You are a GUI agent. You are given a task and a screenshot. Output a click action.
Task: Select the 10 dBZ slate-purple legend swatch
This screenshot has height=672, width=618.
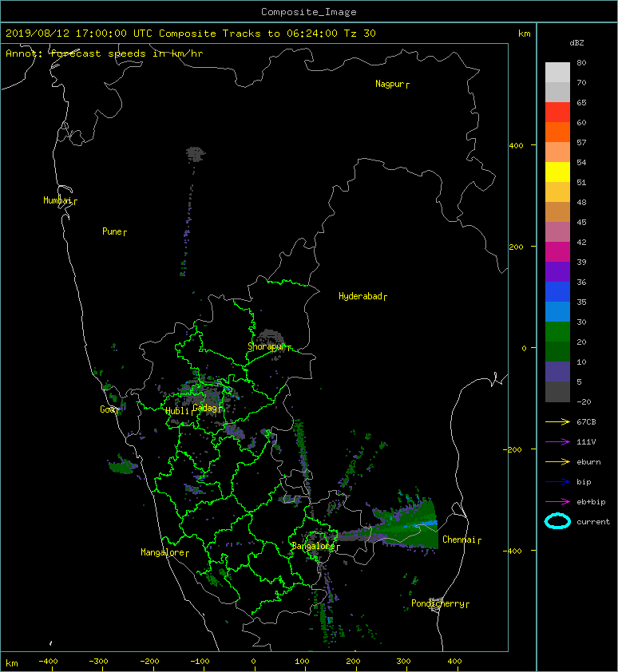(x=557, y=372)
